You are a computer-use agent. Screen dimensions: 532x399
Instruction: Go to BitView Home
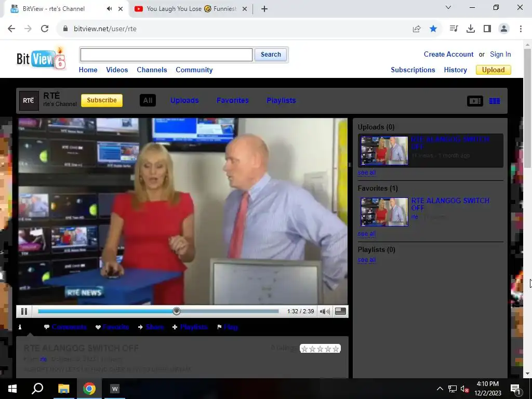88,70
